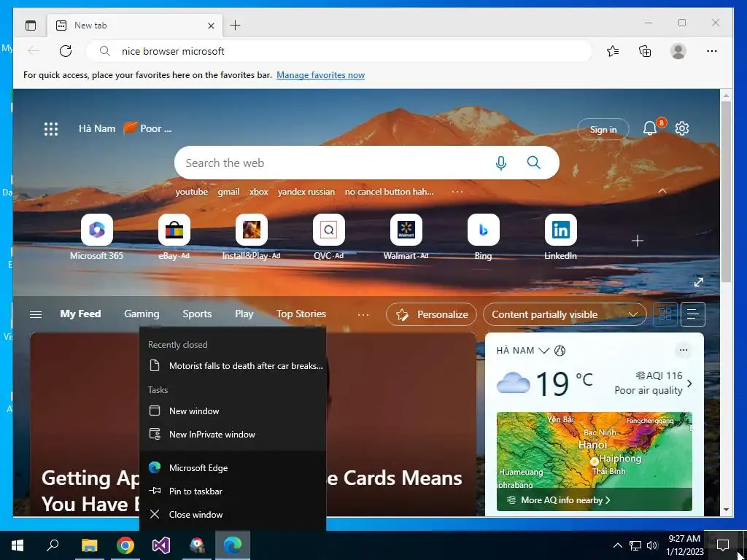
Task: Add a new quick link with plus icon
Action: tap(638, 241)
